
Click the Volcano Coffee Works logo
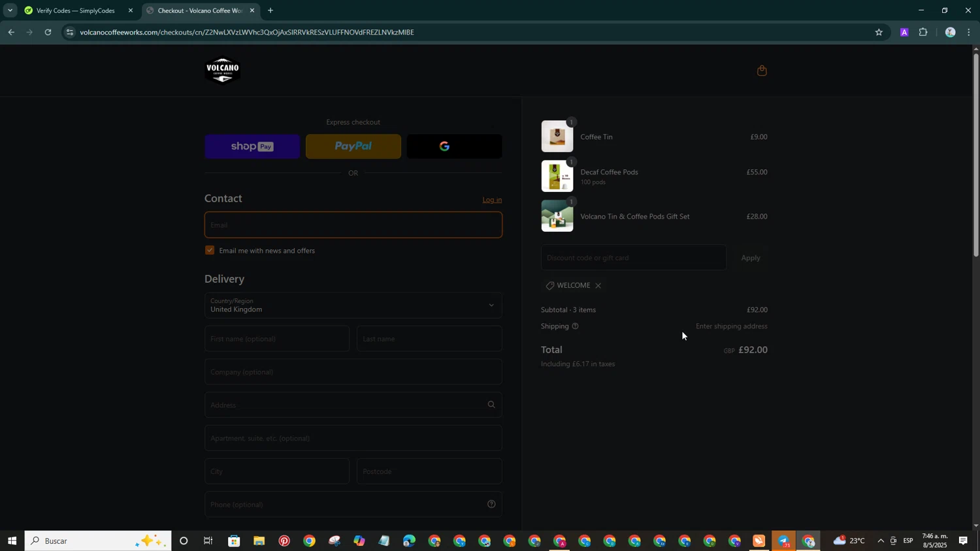[x=222, y=71]
